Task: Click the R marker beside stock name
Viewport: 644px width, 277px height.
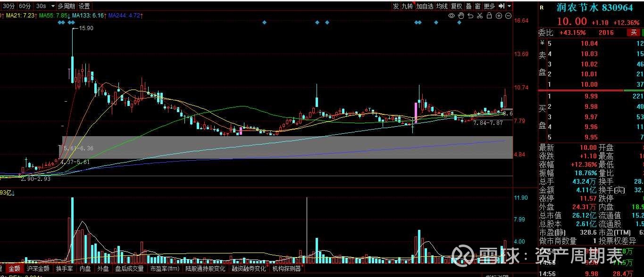Action: [x=542, y=8]
